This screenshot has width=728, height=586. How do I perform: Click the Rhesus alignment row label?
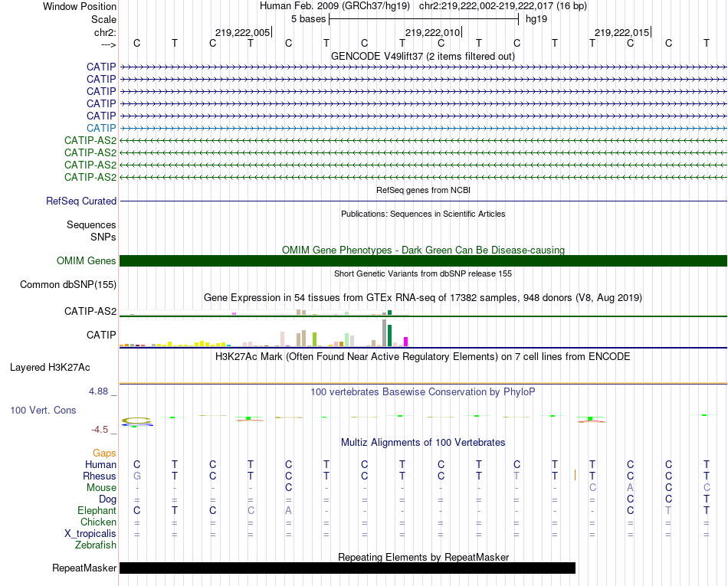pos(100,476)
